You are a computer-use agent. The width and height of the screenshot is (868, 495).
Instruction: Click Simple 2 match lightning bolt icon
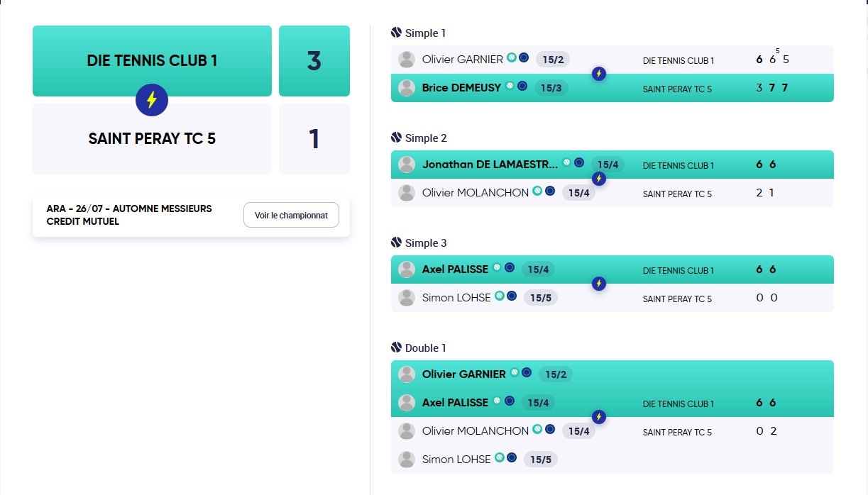coord(599,179)
